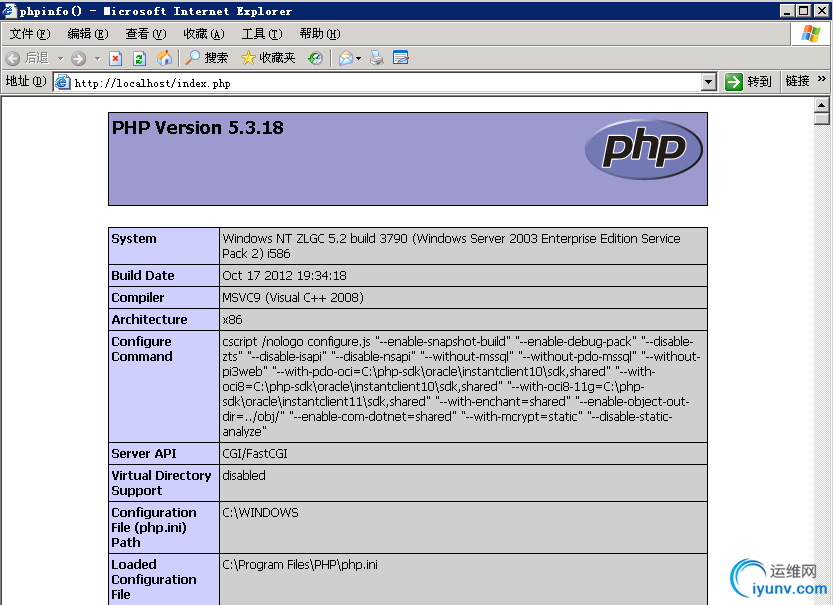Refresh the page using the green arrows icon

click(x=139, y=58)
